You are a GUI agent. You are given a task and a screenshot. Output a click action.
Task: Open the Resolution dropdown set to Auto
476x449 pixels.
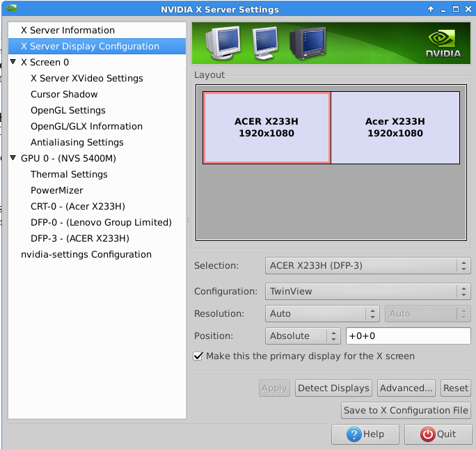tap(322, 313)
